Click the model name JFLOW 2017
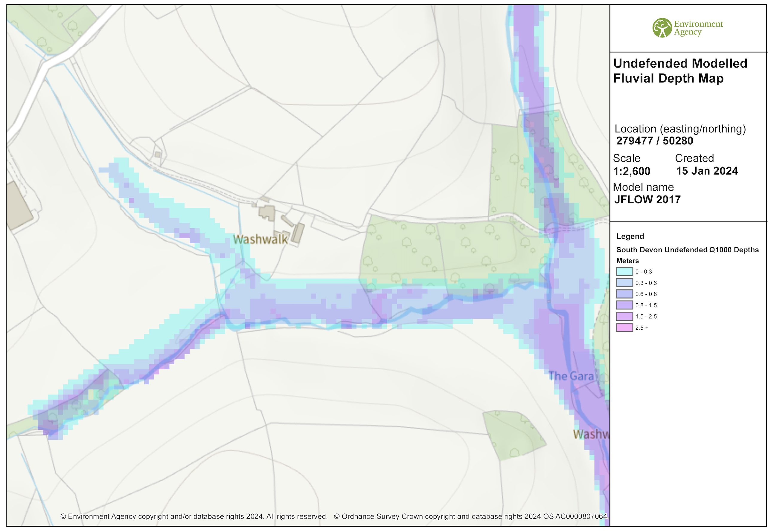 [647, 200]
